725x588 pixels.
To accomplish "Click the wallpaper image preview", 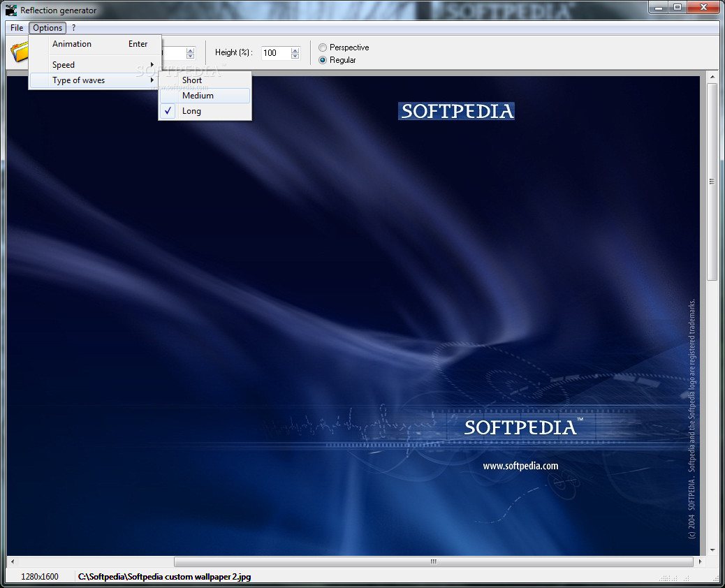I will click(x=353, y=315).
